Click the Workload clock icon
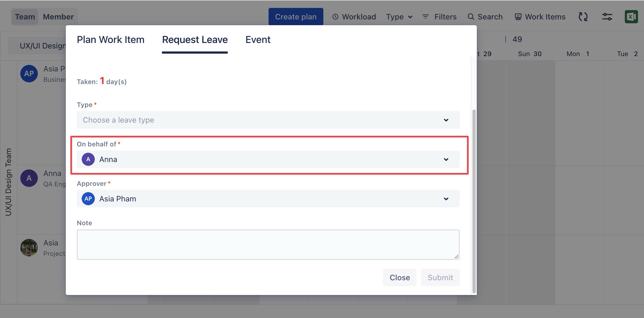The image size is (644, 318). (335, 17)
